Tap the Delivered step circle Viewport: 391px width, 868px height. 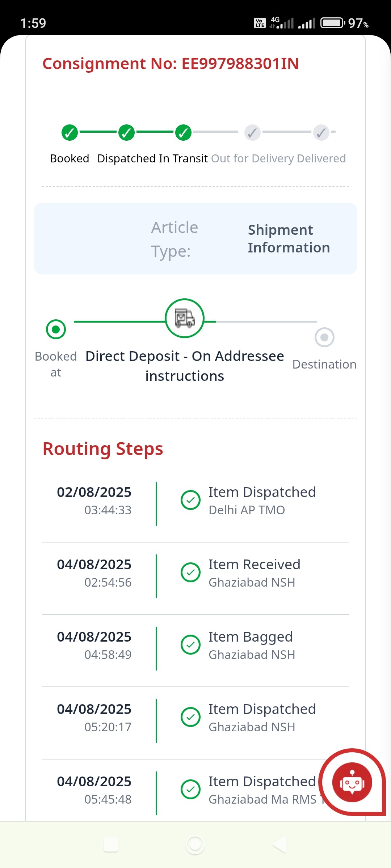coord(321,133)
